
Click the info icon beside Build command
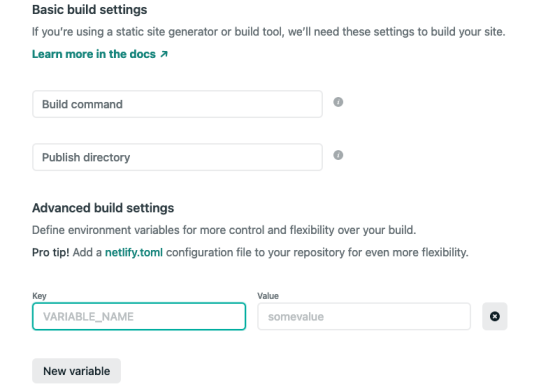click(x=338, y=102)
